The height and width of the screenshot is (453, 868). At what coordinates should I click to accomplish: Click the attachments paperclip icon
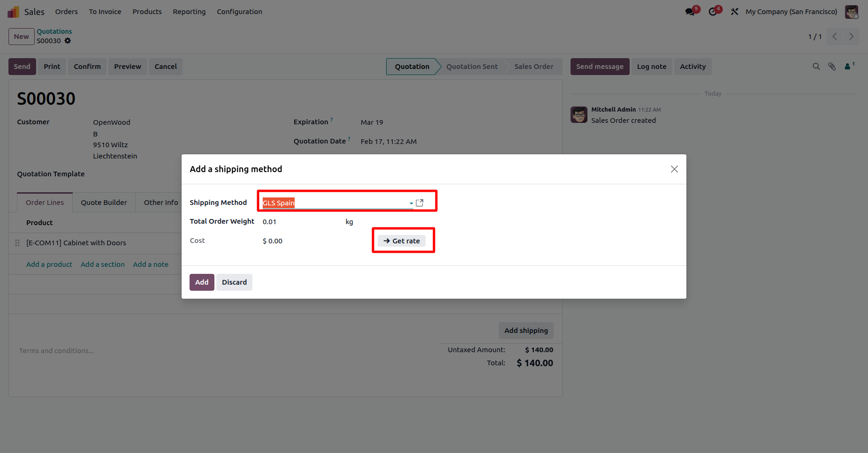pos(832,67)
